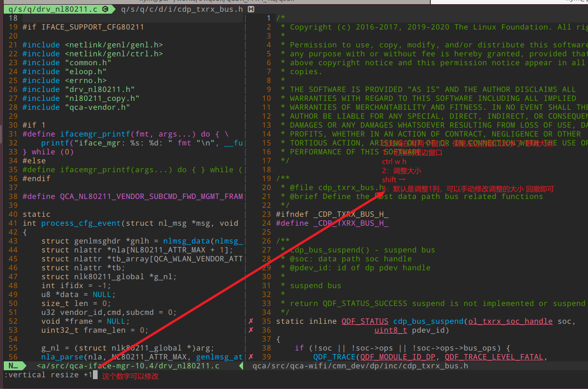
Task: Click the error marker beside line 35
Action: click(x=251, y=321)
